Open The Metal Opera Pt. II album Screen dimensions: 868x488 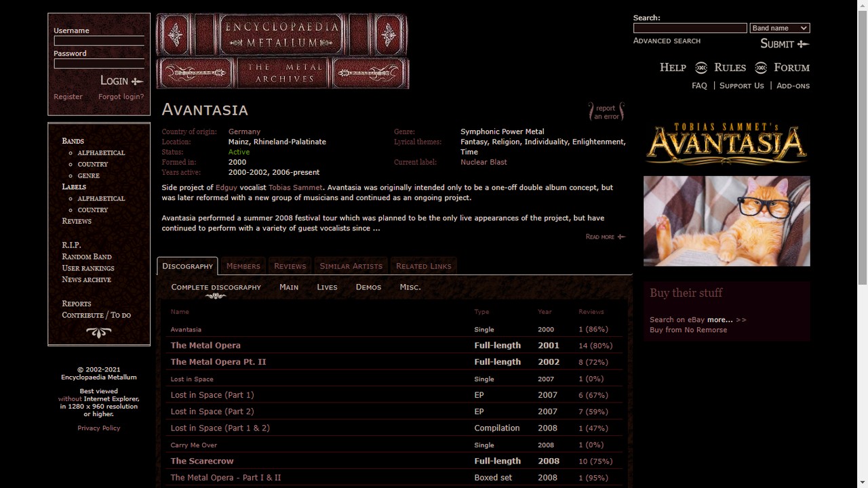(x=218, y=361)
